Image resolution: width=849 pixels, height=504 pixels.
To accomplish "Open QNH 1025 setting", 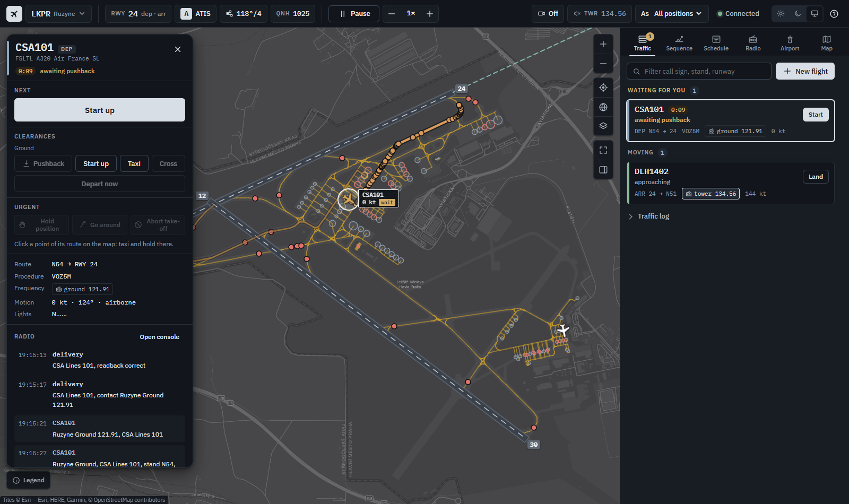I will point(293,14).
